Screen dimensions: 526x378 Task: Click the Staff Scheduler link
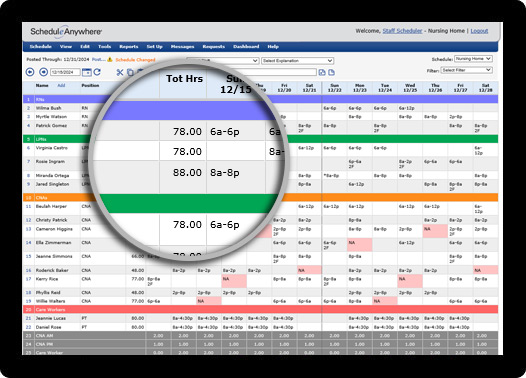click(x=402, y=31)
